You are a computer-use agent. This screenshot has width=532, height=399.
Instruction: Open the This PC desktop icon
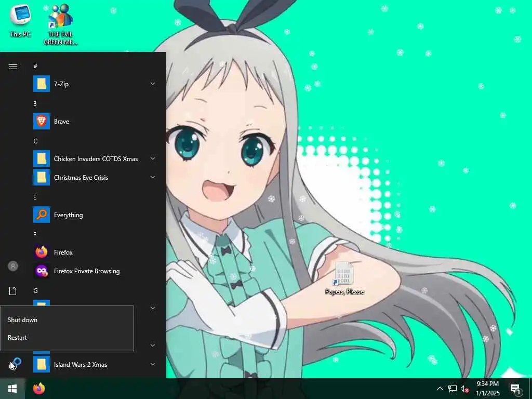tap(20, 21)
